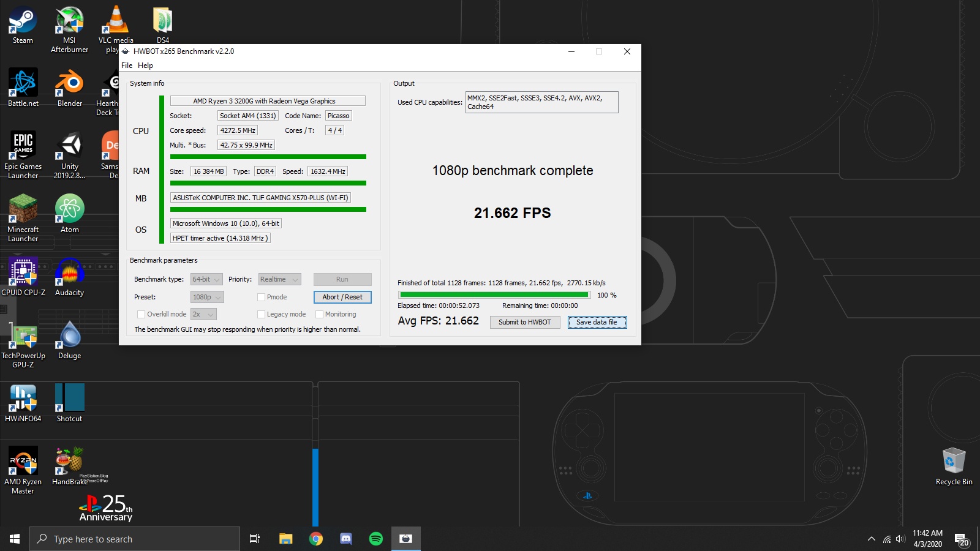Open the Preset 1080p dropdown
Image resolution: width=980 pixels, height=551 pixels.
pyautogui.click(x=207, y=297)
